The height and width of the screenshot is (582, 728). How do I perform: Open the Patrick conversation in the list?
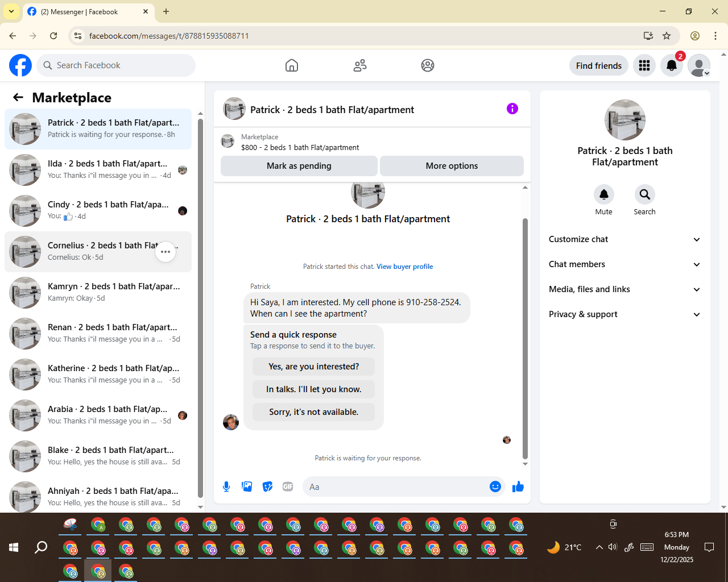point(98,129)
